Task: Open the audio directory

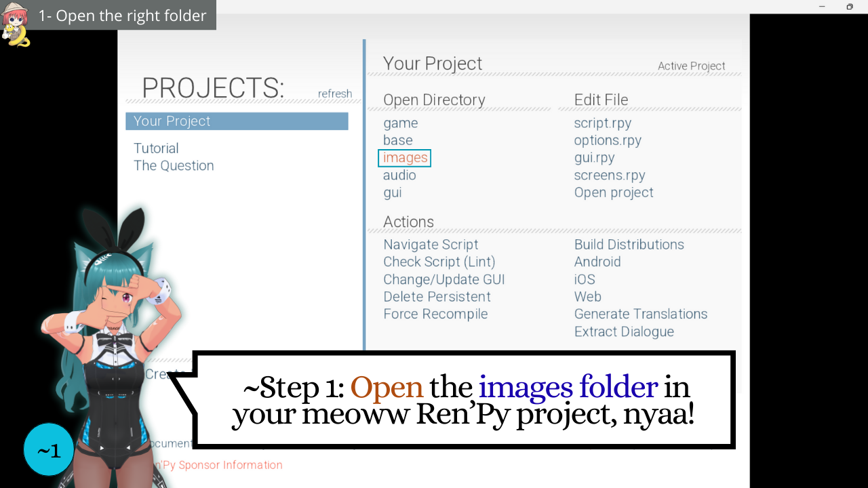Action: point(399,175)
